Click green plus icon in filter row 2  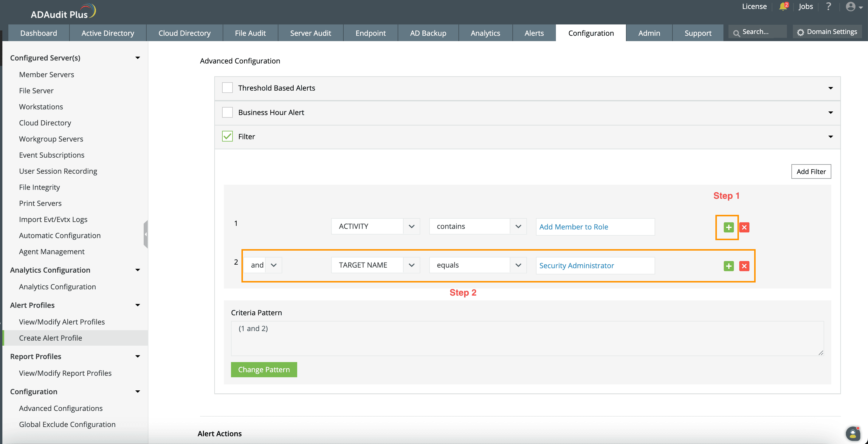(x=728, y=266)
